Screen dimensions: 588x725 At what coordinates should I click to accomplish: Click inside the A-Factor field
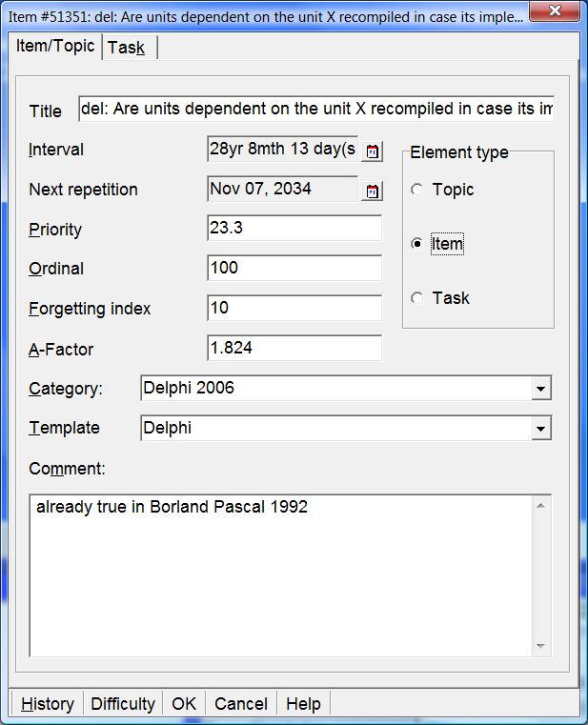coord(294,349)
